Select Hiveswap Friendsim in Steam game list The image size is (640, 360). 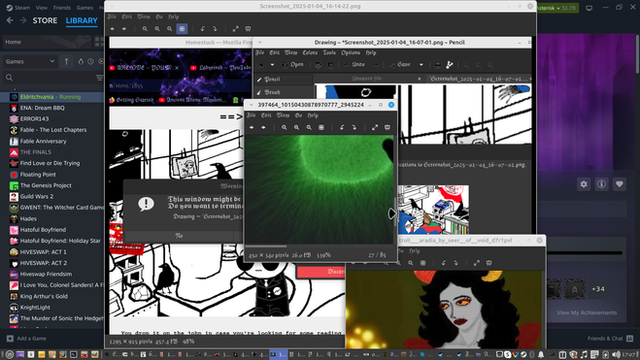tap(52, 274)
